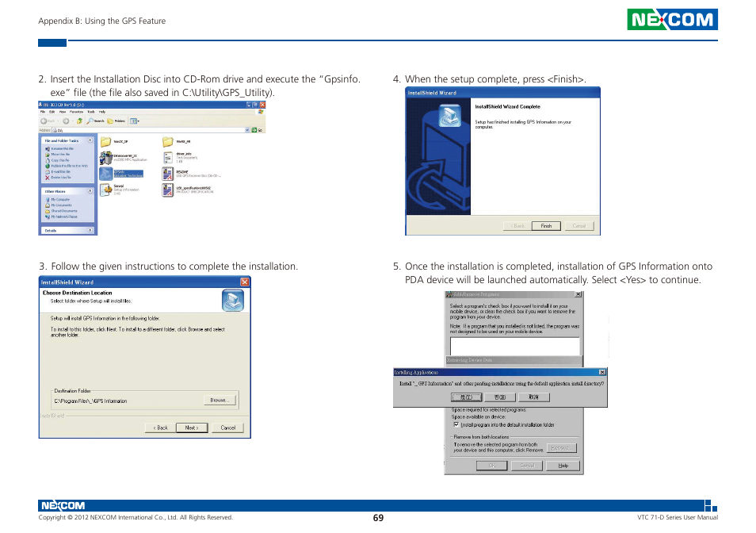Viewport: 756px width, 533px height.
Task: Select the README PDF file icon
Action: 168,174
